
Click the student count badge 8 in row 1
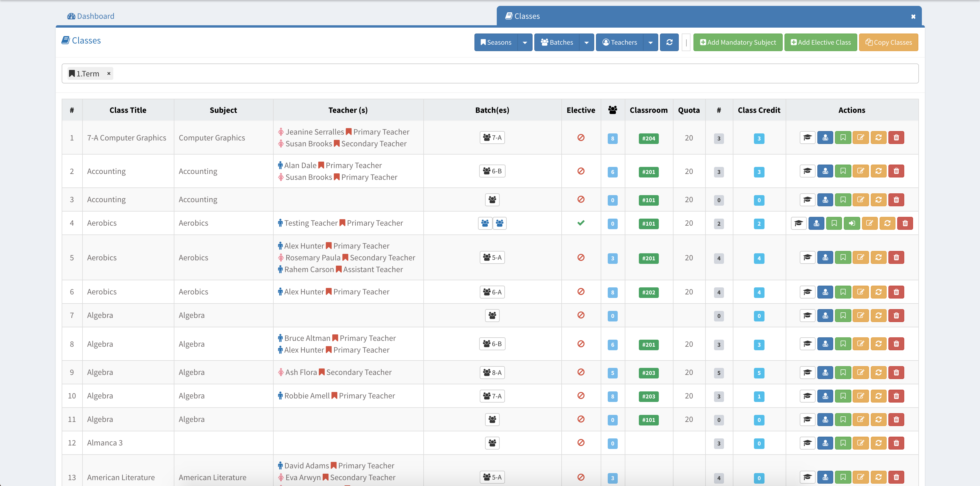tap(612, 138)
